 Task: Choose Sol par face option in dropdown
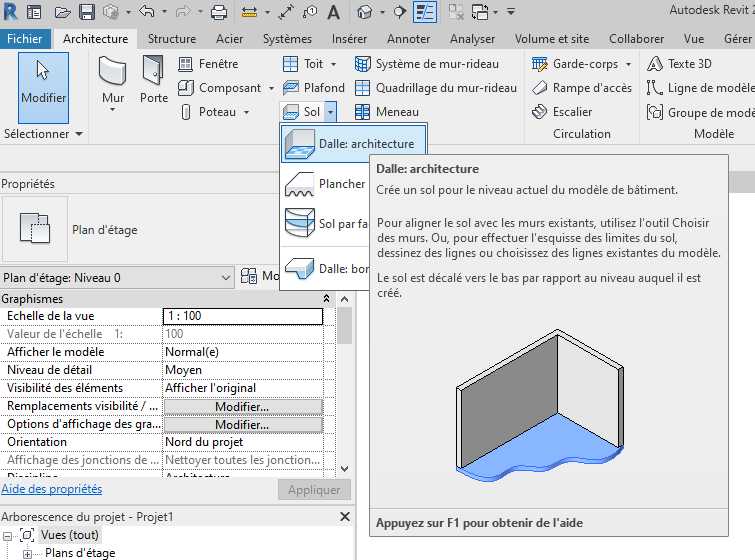point(325,223)
